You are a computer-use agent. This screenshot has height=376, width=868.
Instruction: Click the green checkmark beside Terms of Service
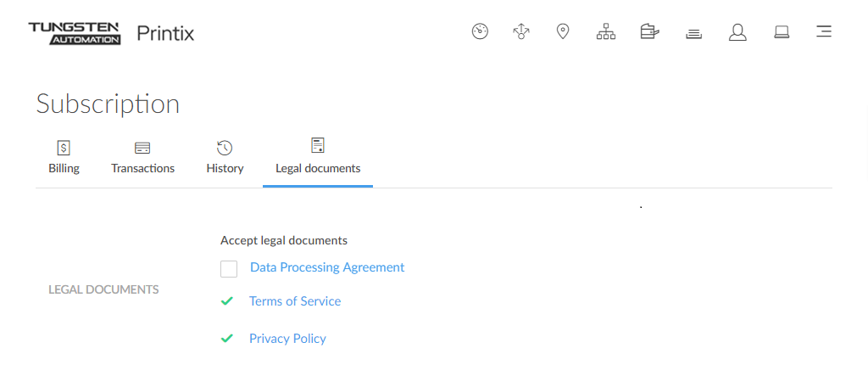click(x=226, y=301)
